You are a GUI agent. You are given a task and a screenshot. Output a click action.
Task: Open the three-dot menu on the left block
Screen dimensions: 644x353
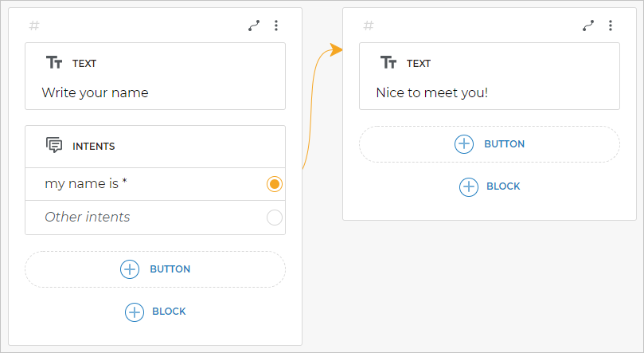pyautogui.click(x=276, y=25)
